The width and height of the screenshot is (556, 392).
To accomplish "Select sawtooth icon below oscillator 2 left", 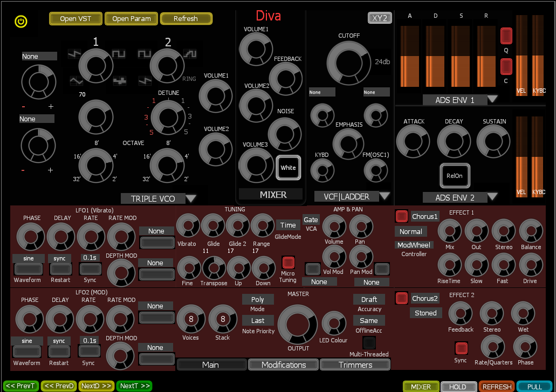I will [x=145, y=81].
